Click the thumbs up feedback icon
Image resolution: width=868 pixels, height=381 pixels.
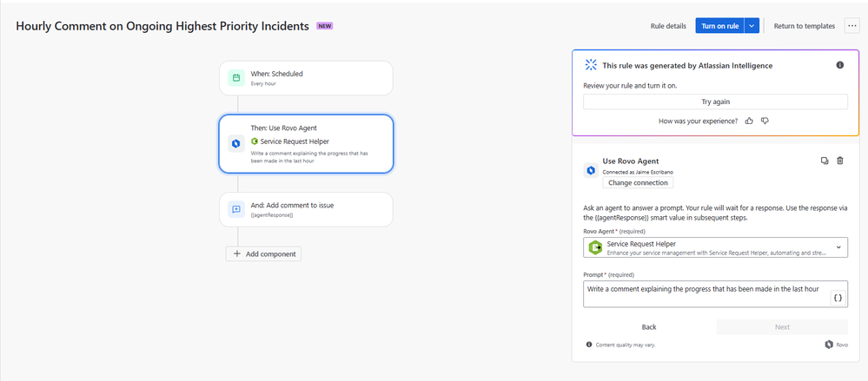click(x=749, y=121)
